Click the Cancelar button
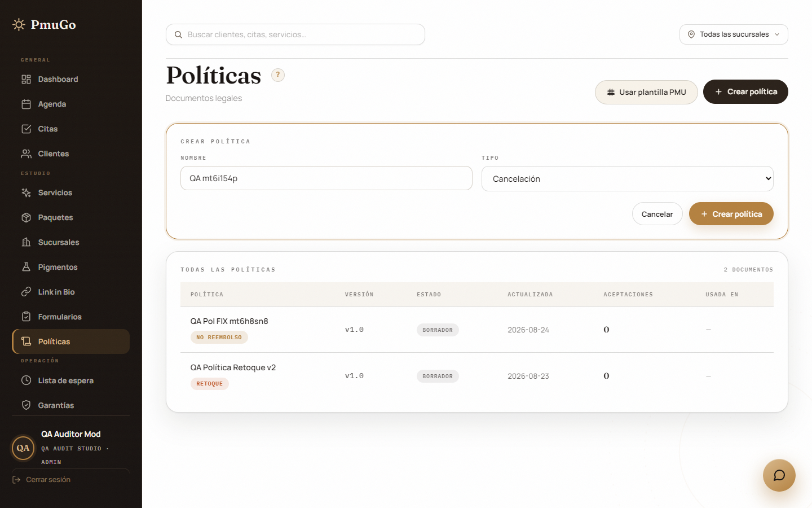 click(x=657, y=214)
